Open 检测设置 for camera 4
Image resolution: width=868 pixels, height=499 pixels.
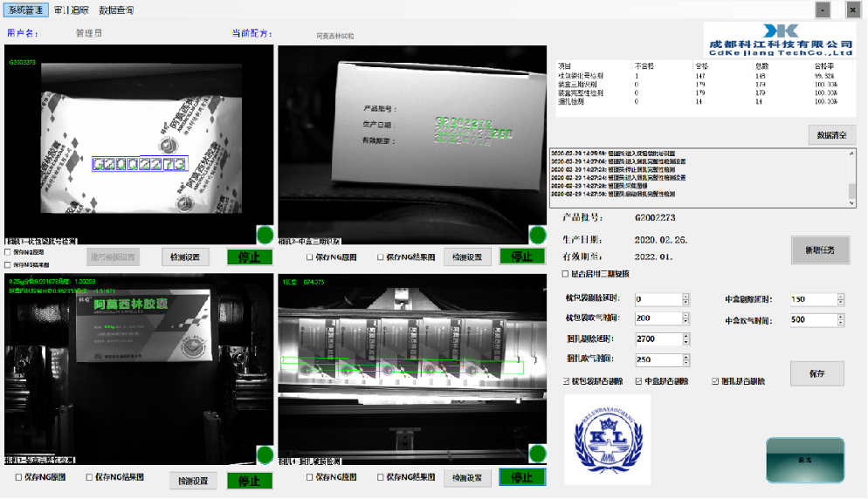pos(467,477)
